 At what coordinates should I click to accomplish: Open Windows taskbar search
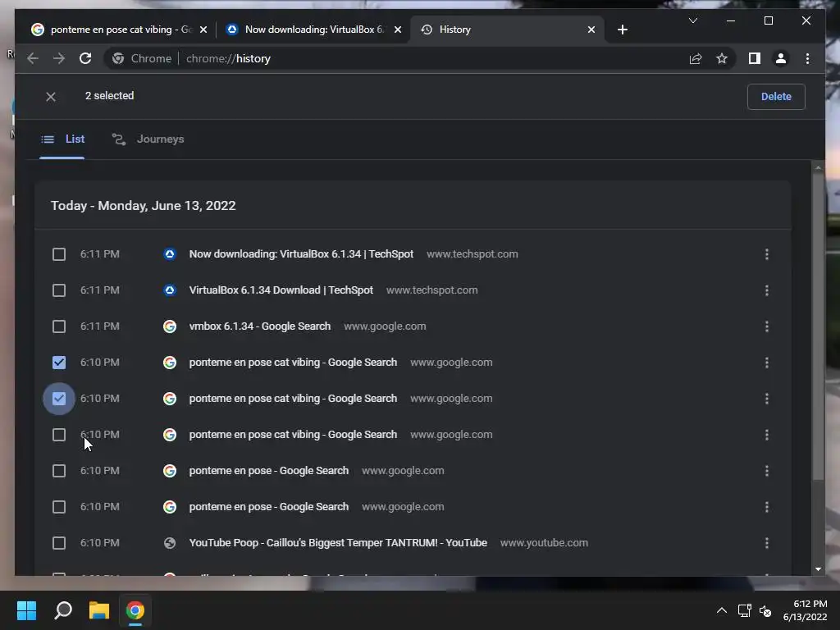63,610
